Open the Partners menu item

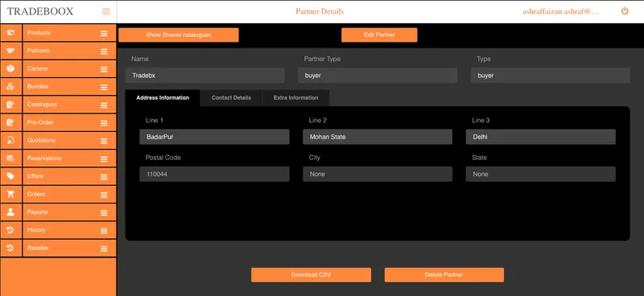(69, 51)
